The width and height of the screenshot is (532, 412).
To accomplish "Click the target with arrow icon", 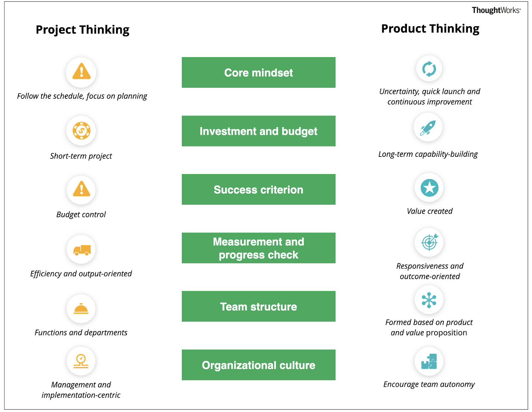I will (x=429, y=242).
